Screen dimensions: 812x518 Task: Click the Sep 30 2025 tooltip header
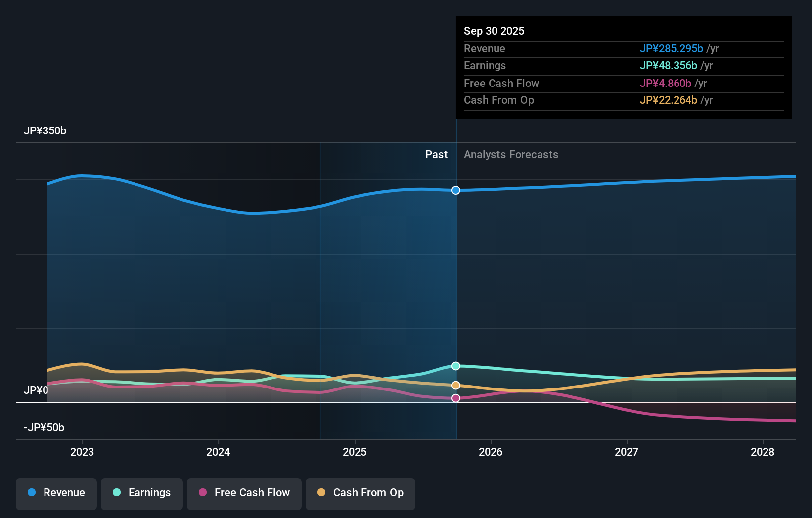pos(494,31)
